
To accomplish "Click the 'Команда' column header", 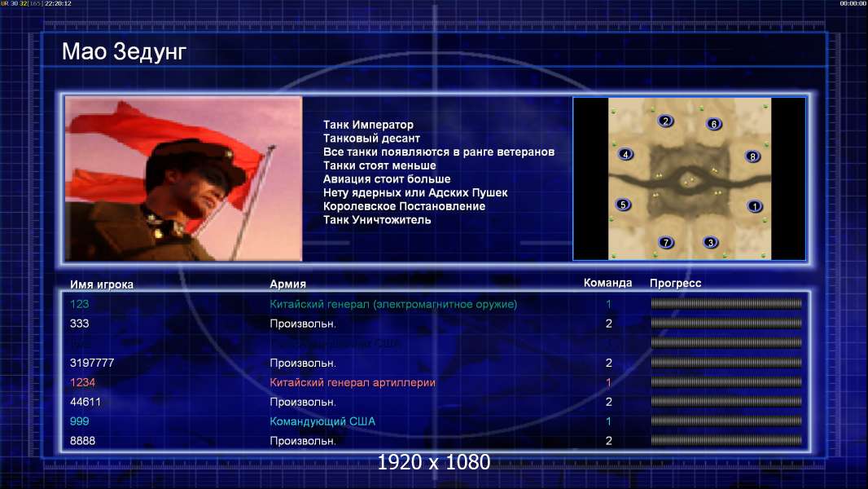I will [x=607, y=283].
